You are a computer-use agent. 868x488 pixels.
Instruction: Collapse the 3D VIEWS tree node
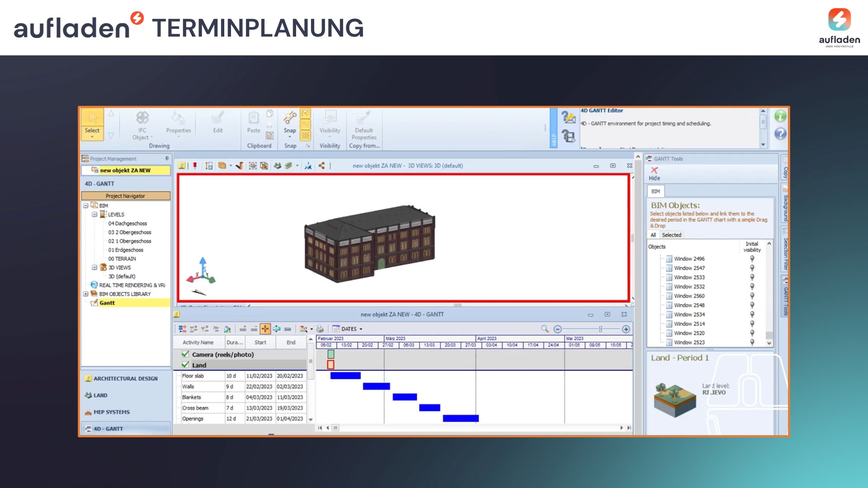coord(94,267)
